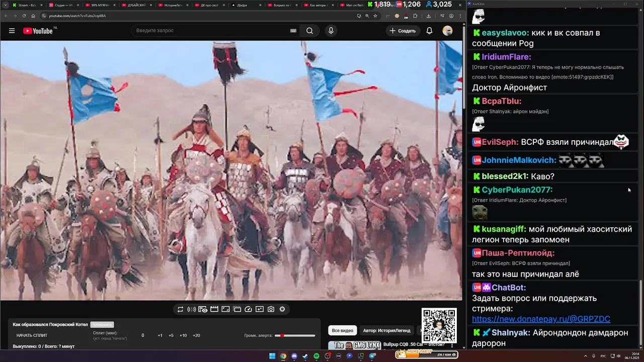This screenshot has width=644, height=362.
Task: Click the QR code image
Action: [x=439, y=325]
